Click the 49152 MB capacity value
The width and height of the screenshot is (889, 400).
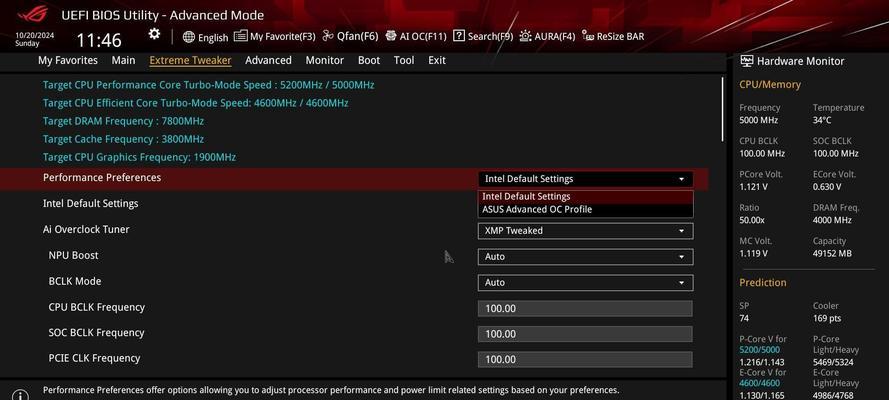pyautogui.click(x=832, y=254)
